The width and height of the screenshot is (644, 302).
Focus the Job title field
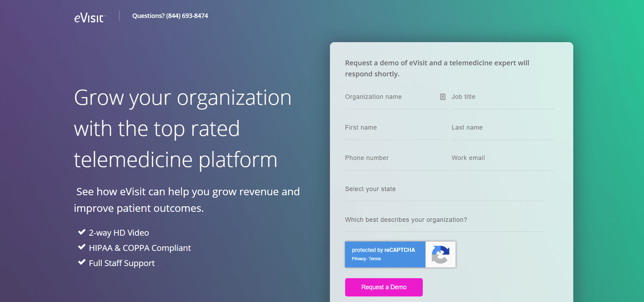pos(503,97)
